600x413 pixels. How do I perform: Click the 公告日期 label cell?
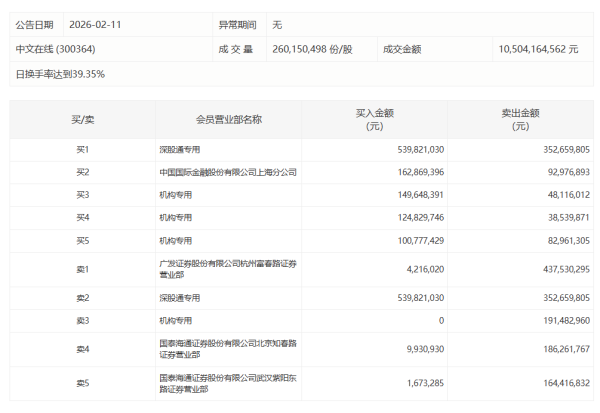[x=34, y=25]
